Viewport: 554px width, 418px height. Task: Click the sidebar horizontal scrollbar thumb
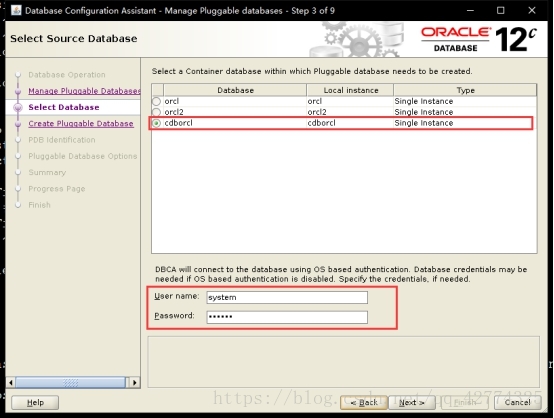pos(70,382)
